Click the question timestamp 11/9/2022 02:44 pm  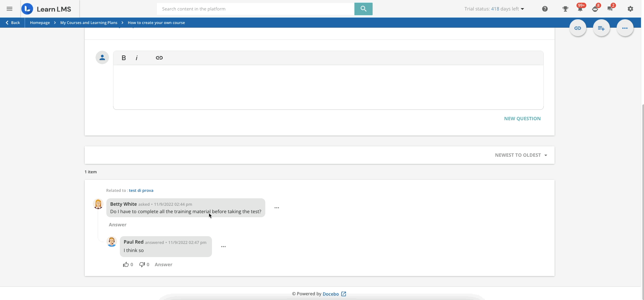click(173, 204)
